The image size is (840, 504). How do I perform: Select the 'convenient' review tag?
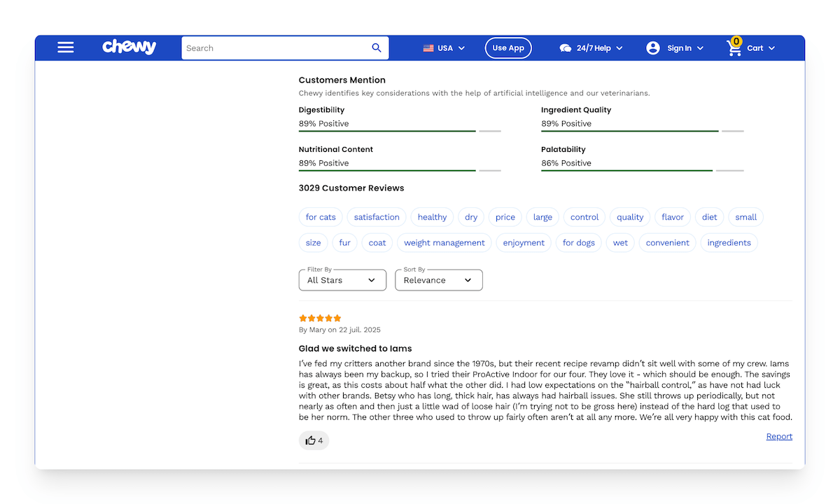click(x=668, y=243)
